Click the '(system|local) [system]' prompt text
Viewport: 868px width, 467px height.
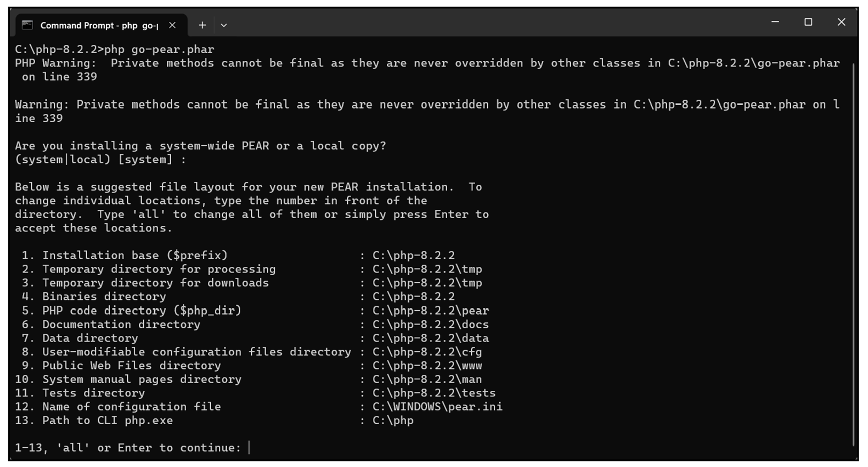click(99, 159)
